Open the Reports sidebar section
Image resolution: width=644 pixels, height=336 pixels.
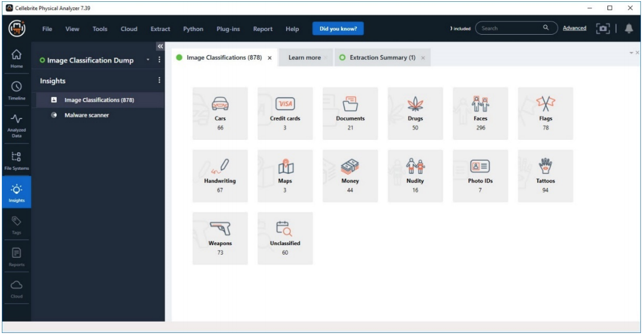[x=16, y=257]
